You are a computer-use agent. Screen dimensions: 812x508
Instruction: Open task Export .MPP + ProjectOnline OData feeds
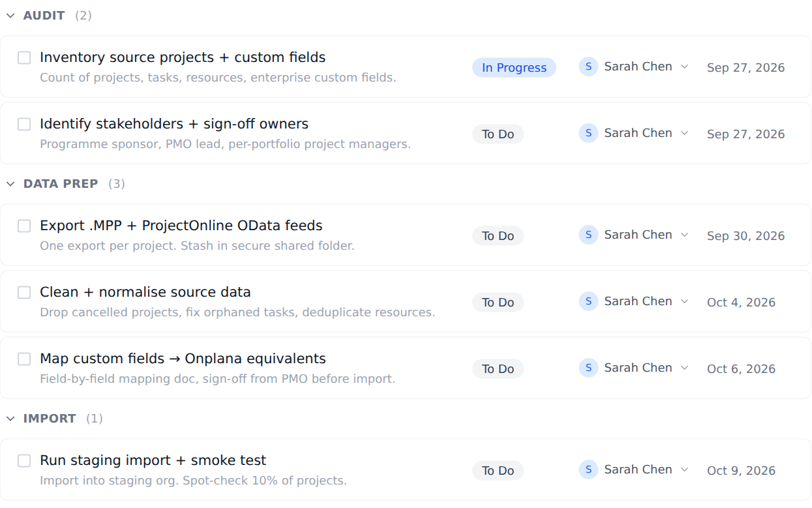(181, 226)
